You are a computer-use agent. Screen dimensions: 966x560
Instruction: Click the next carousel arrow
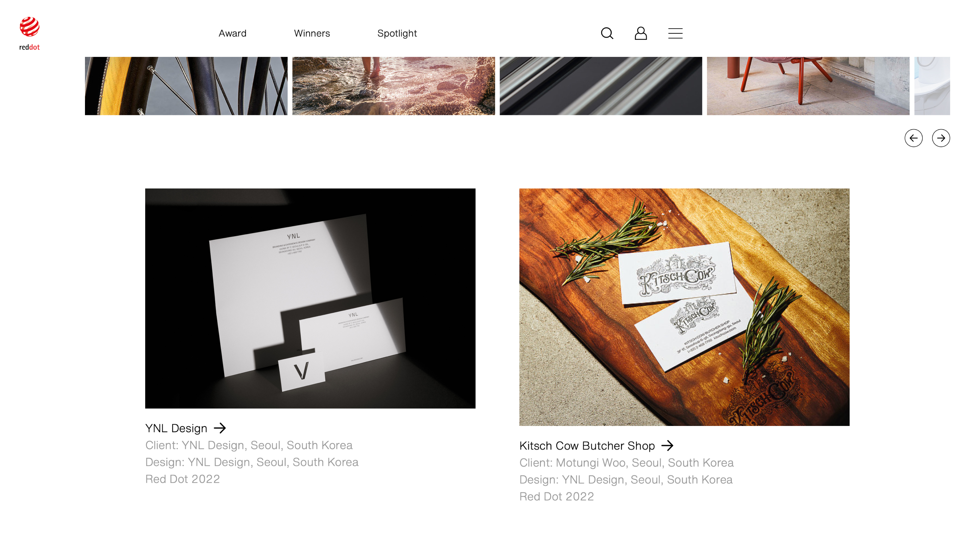pyautogui.click(x=941, y=138)
